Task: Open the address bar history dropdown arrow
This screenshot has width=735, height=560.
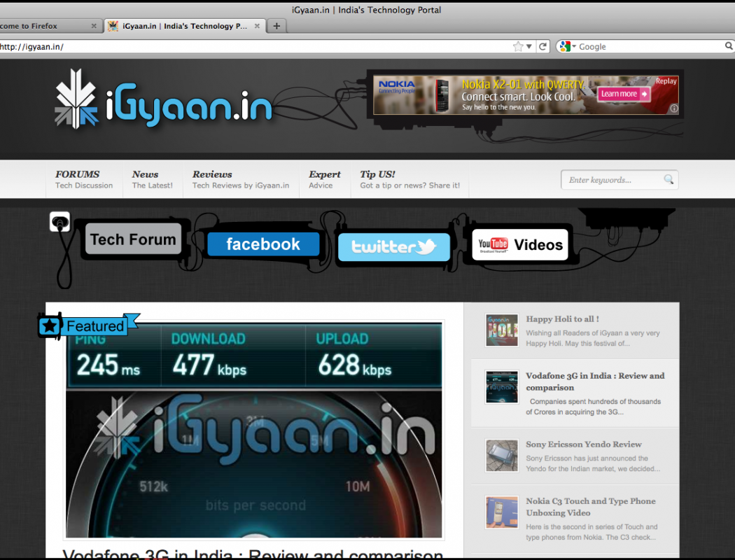Action: click(529, 46)
